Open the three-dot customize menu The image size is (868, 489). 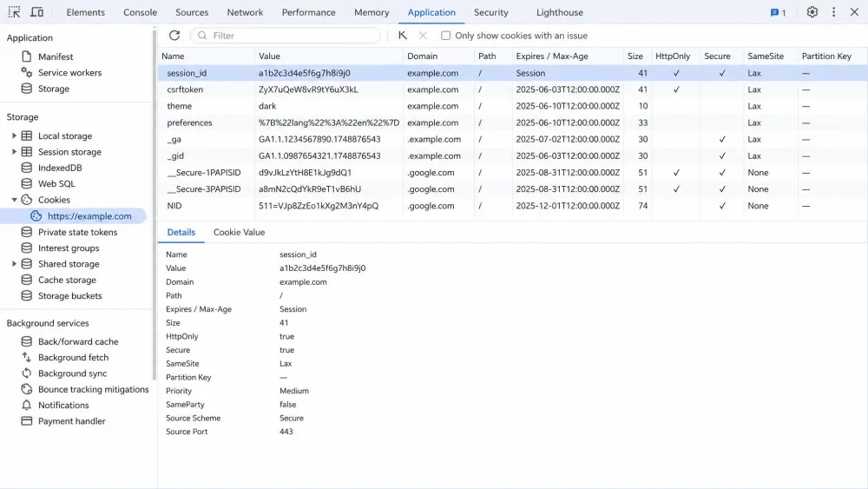[x=833, y=12]
